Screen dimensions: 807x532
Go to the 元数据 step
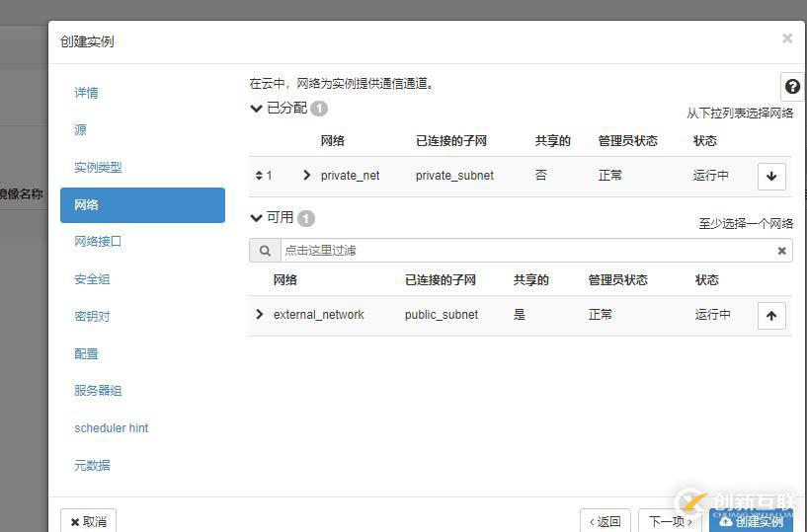[x=92, y=466]
